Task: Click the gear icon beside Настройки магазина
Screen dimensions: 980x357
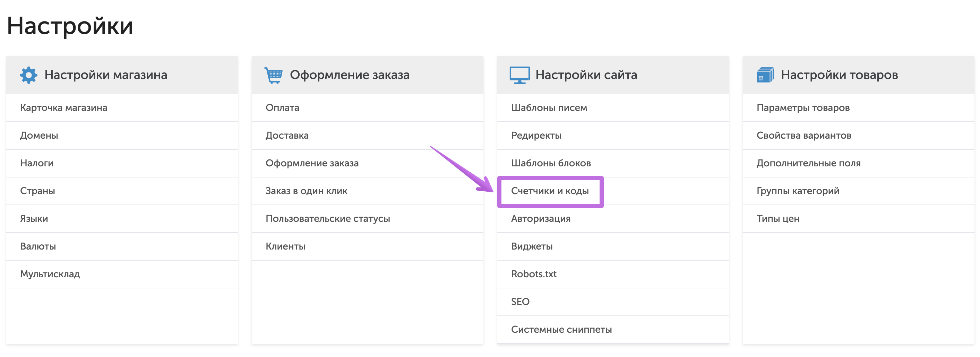Action: 28,75
